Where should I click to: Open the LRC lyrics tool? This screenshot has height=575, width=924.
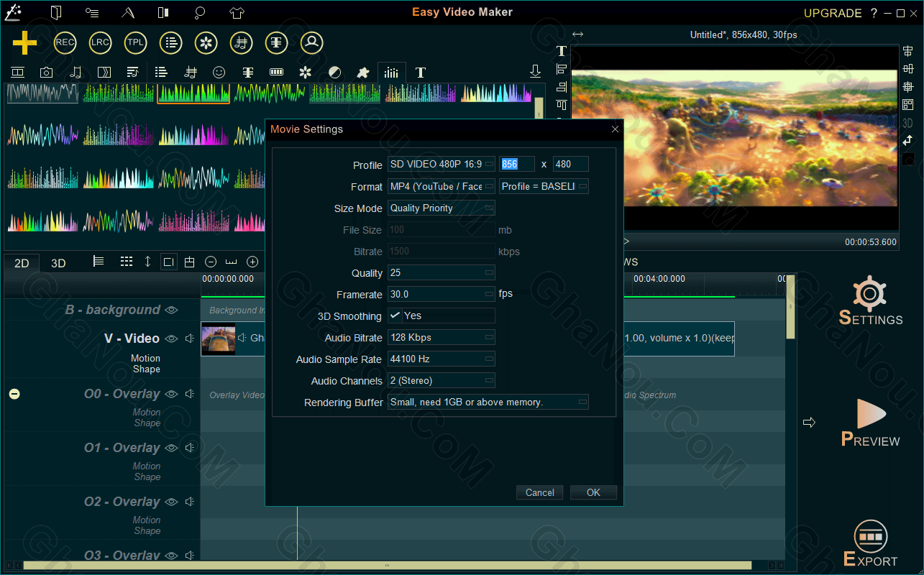[100, 42]
